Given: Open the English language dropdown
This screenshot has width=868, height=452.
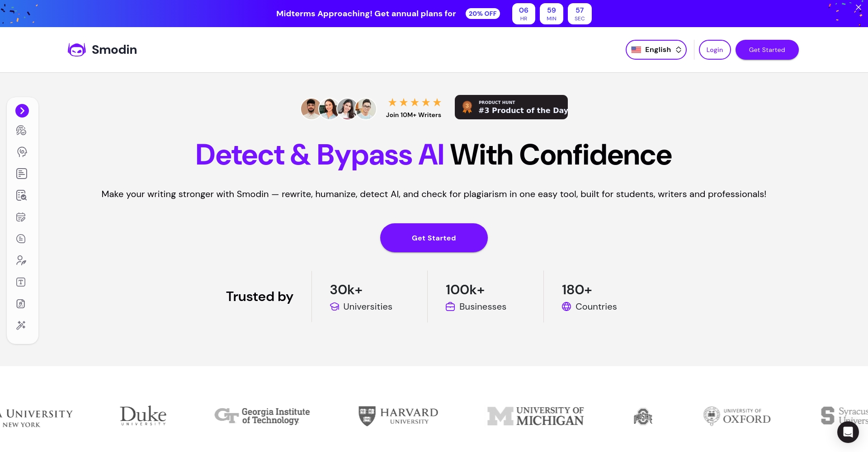Looking at the screenshot, I should click(656, 50).
